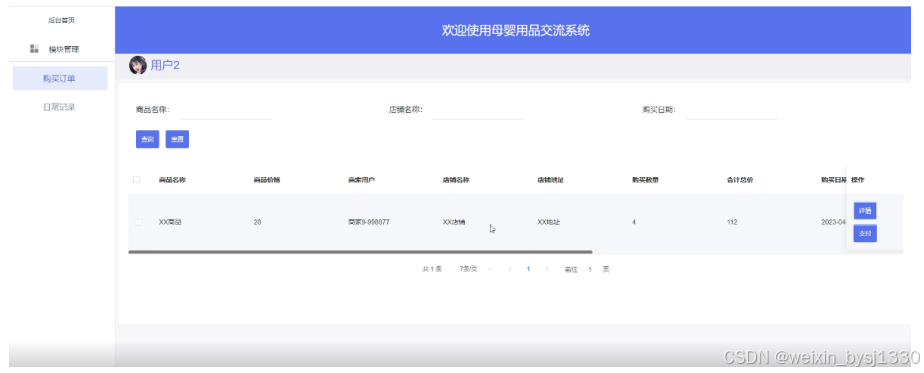Viewport: 924px width, 373px height.
Task: Click the 店铺名称 column header
Action: 456,180
